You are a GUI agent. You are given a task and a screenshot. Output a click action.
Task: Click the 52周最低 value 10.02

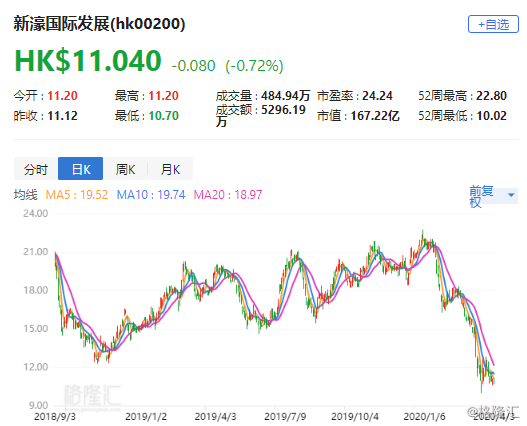[491, 116]
